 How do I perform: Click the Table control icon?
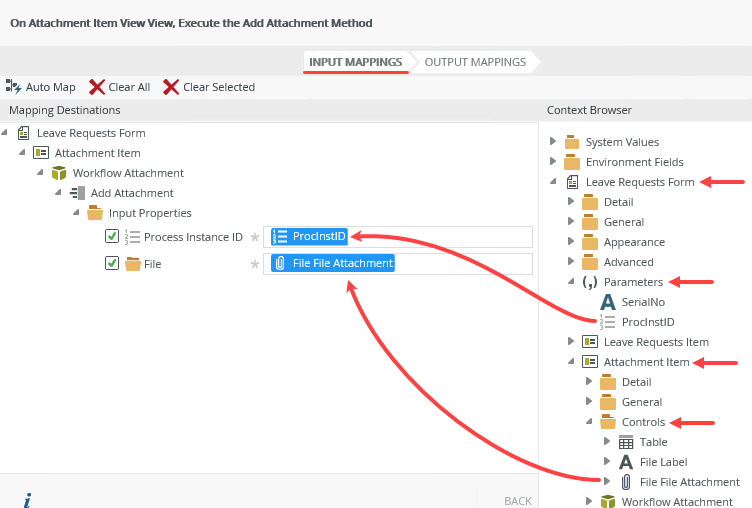[625, 442]
